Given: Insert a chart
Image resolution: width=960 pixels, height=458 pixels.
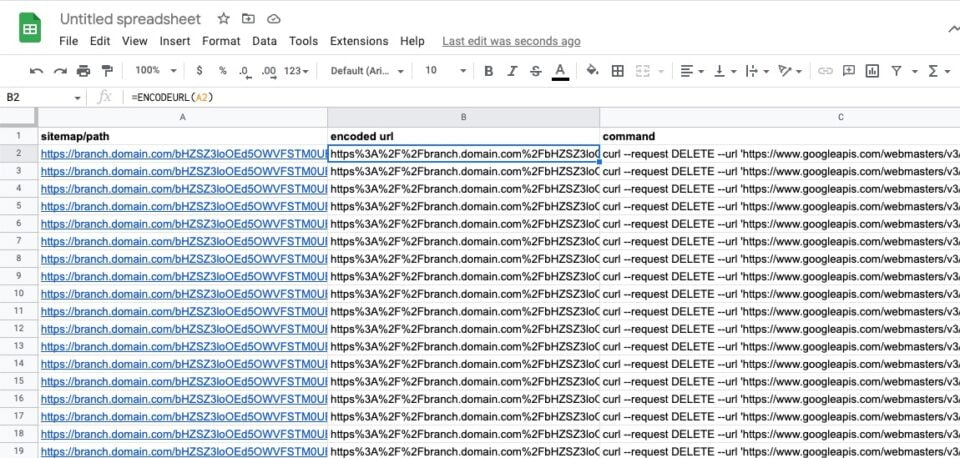Looking at the screenshot, I should pyautogui.click(x=872, y=71).
